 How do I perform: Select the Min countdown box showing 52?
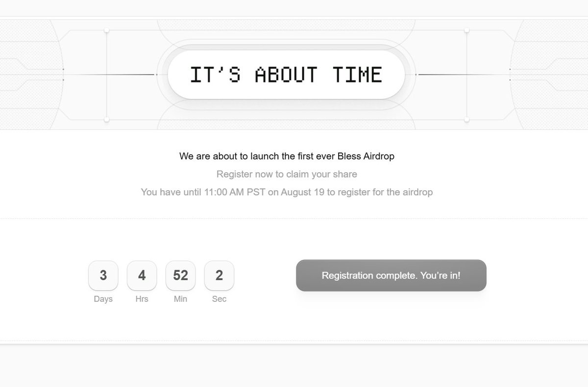180,275
